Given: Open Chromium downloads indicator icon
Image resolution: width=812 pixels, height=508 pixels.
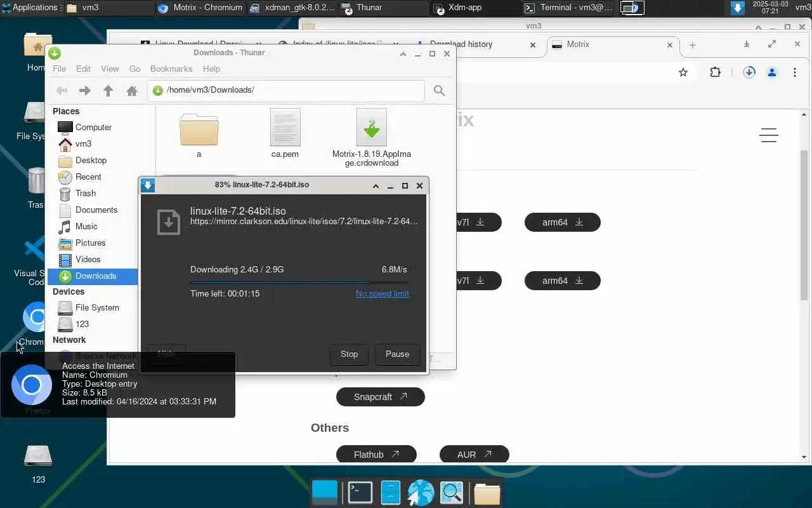Looking at the screenshot, I should [749, 72].
